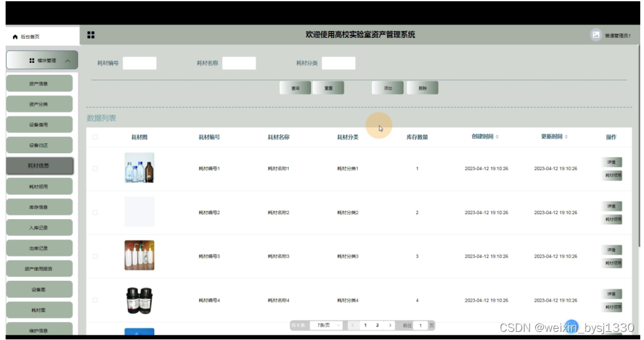Open 详情 for 耗材编号3 row
The width and height of the screenshot is (644, 340).
coord(612,250)
